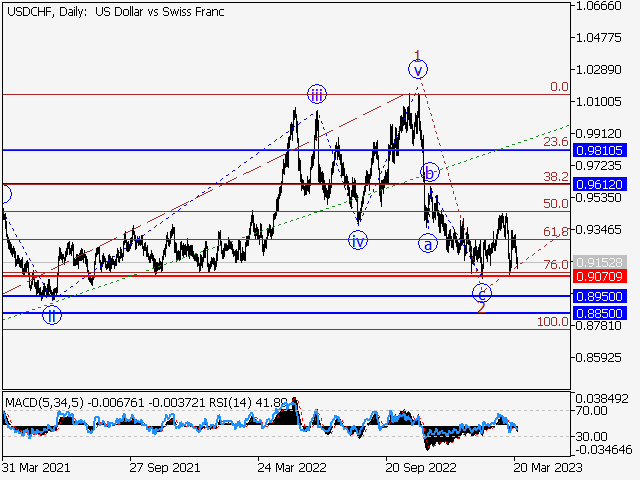Click the 1.01005 price axis value

(598, 101)
